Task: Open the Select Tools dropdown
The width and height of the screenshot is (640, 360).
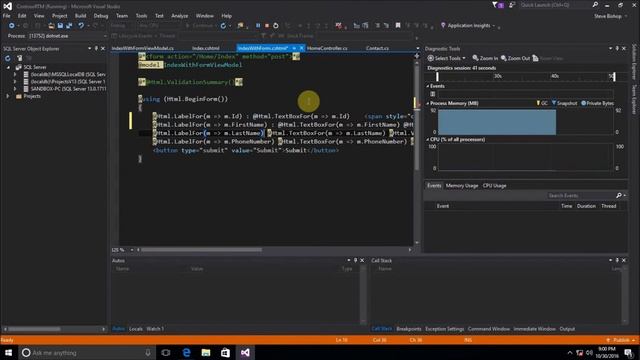Action: click(446, 58)
